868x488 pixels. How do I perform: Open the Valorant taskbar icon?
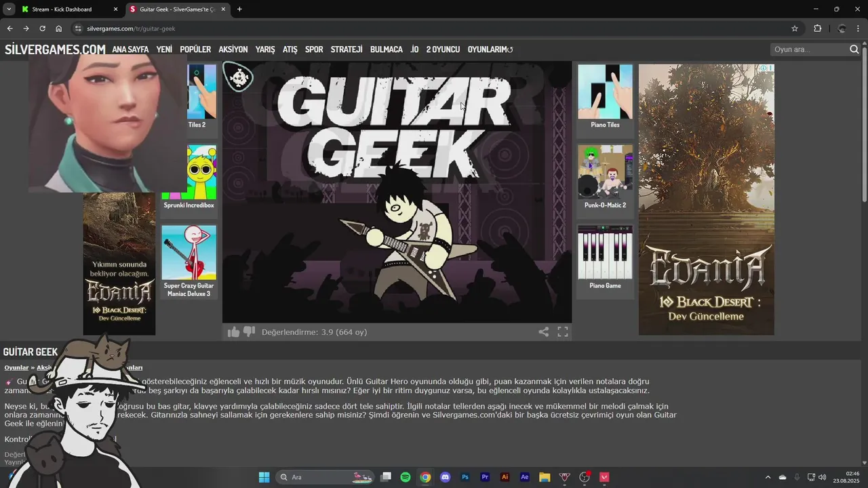(604, 477)
